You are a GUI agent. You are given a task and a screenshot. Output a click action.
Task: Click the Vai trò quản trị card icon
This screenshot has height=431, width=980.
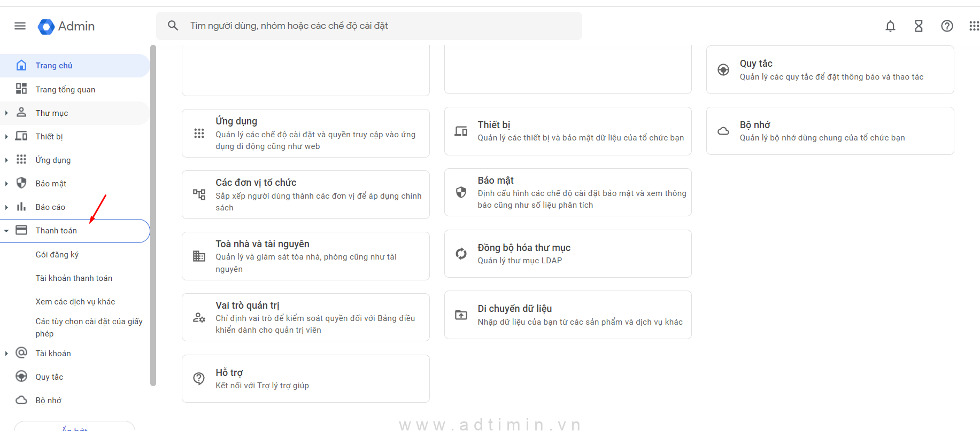point(199,317)
